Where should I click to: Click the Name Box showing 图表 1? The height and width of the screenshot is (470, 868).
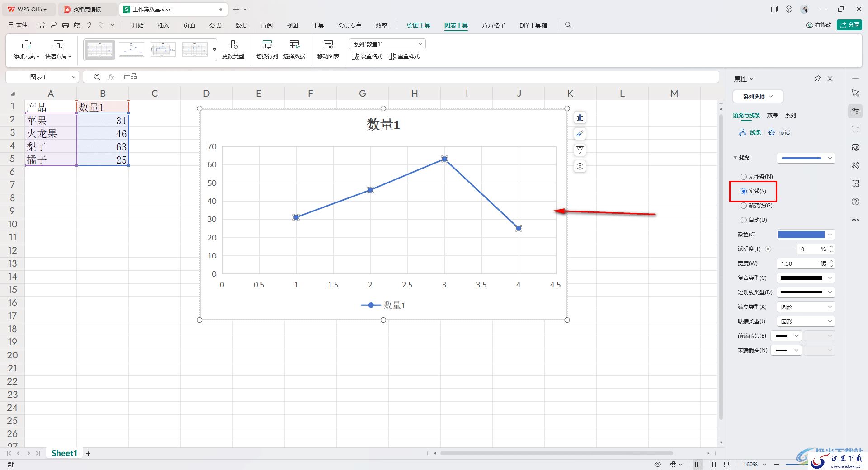point(42,77)
